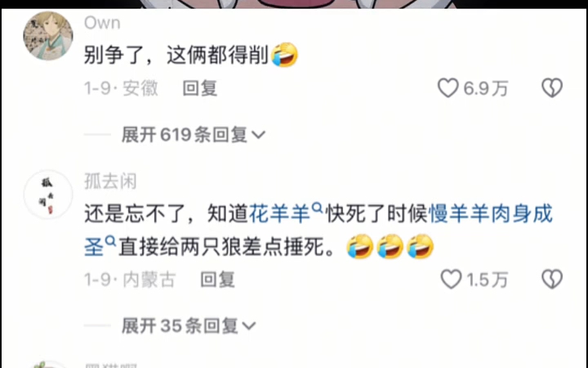Image resolution: width=588 pixels, height=368 pixels.
Task: Tap the 6.9万 like count
Action: (x=486, y=88)
